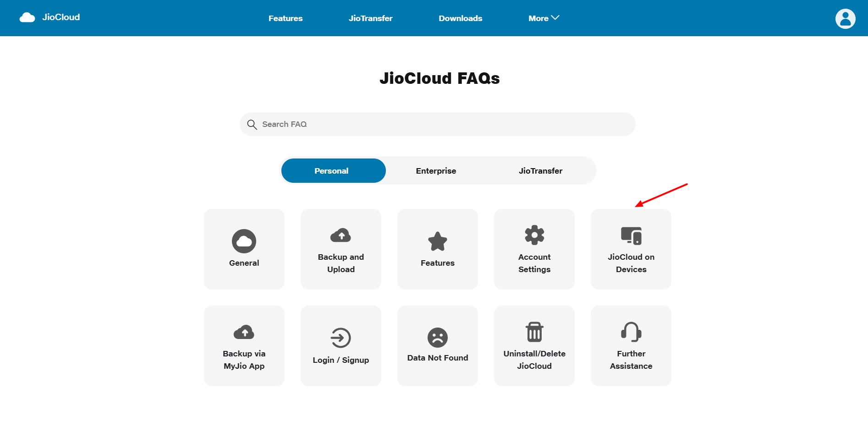Expand the More dropdown menu
Image resolution: width=868 pixels, height=421 pixels.
(x=544, y=18)
